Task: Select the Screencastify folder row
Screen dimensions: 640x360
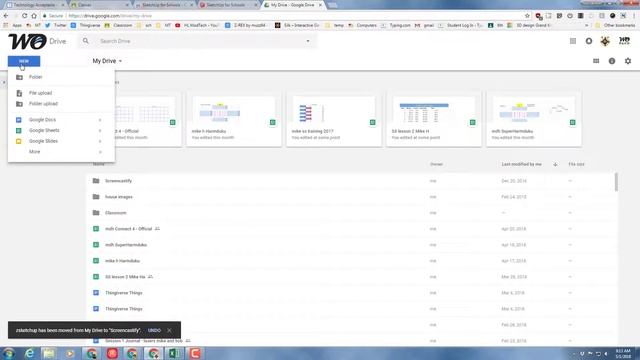Action: coord(351,181)
